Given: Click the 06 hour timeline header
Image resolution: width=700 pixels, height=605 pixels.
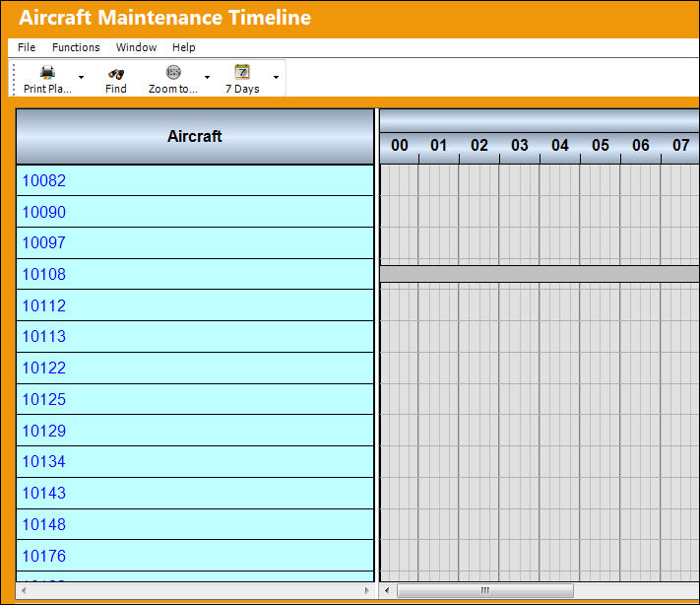Looking at the screenshot, I should (x=640, y=146).
